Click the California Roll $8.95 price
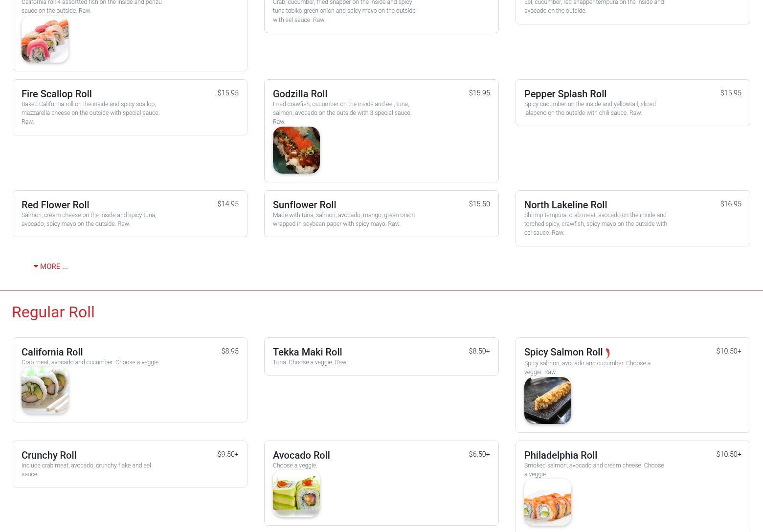 230,351
